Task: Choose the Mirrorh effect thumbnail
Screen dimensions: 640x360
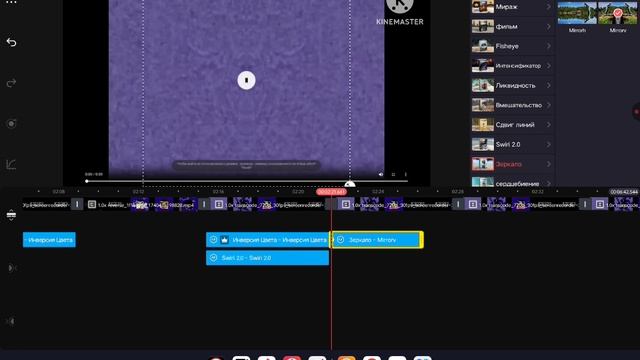Action: [577, 13]
